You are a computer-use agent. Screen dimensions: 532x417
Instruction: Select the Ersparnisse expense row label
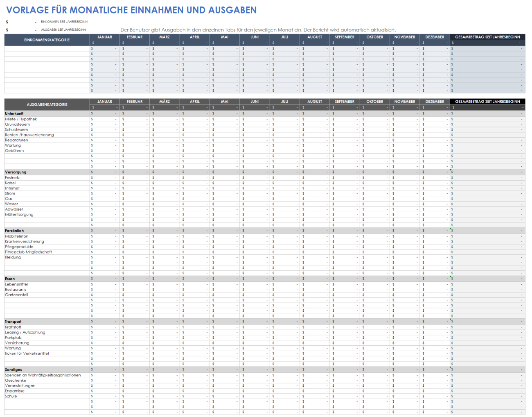click(x=14, y=391)
